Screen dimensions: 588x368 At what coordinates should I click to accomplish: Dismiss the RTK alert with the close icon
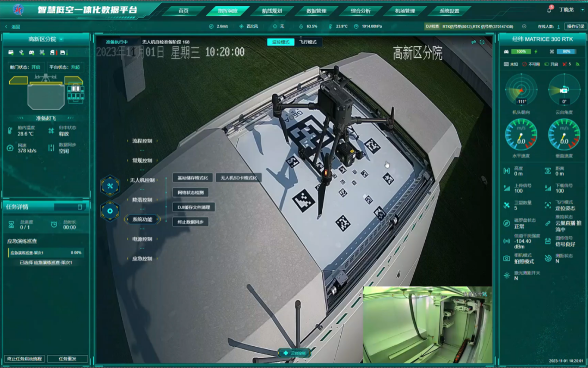[x=524, y=27]
